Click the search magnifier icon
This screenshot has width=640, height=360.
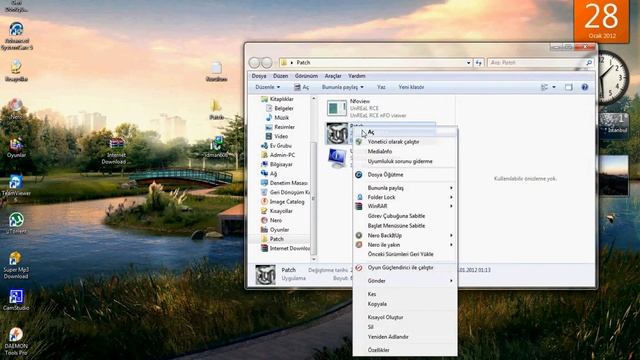(x=589, y=62)
